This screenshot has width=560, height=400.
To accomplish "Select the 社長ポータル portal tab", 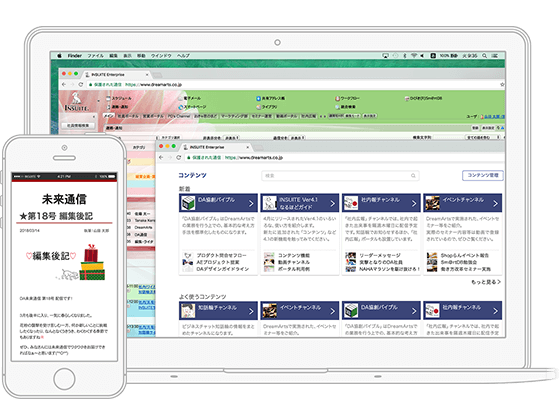I will 128,116.
